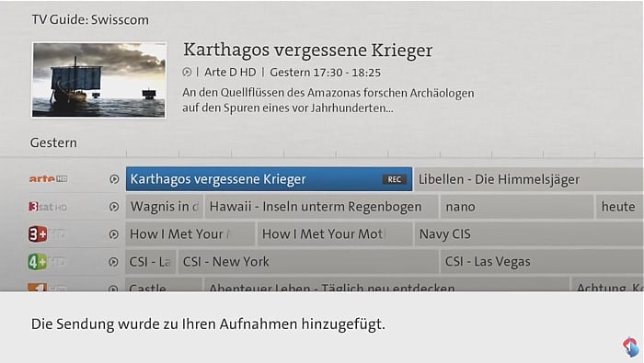The height and width of the screenshot is (363, 644).
Task: Select the 3+ channel logo
Action: (38, 234)
